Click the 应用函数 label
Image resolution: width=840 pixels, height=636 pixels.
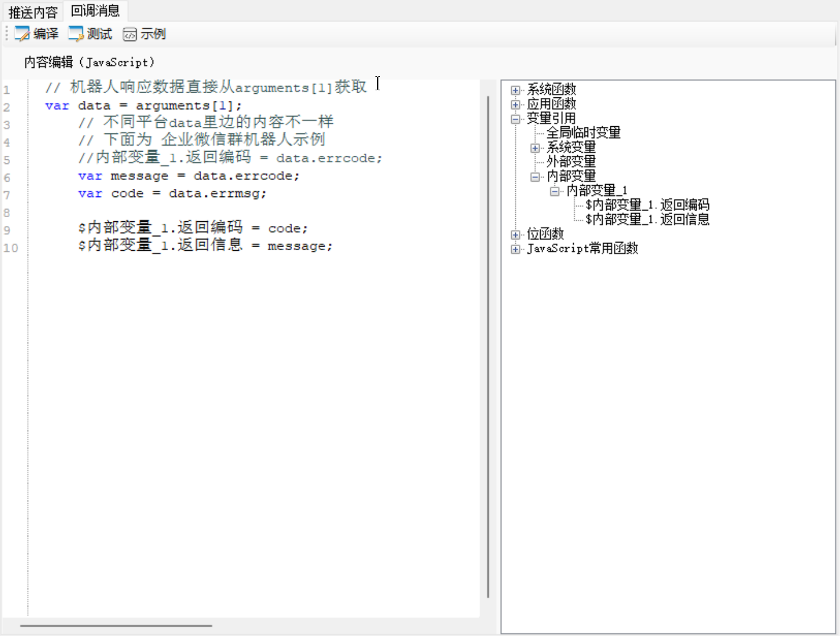point(551,104)
